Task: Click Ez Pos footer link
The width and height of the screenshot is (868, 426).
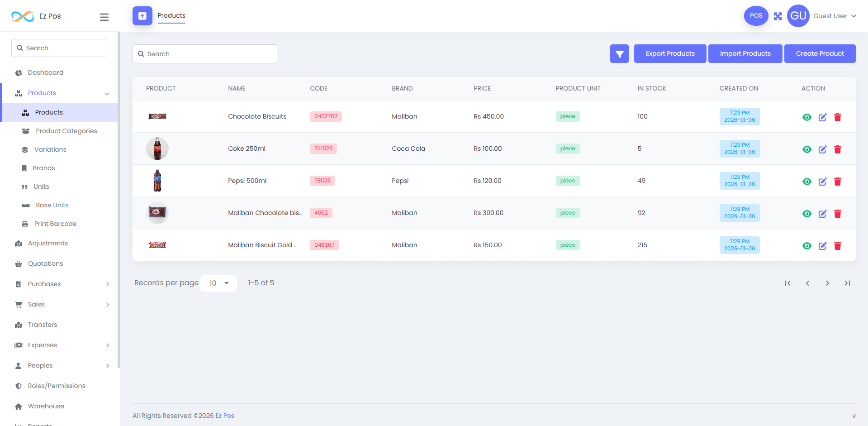Action: [225, 416]
